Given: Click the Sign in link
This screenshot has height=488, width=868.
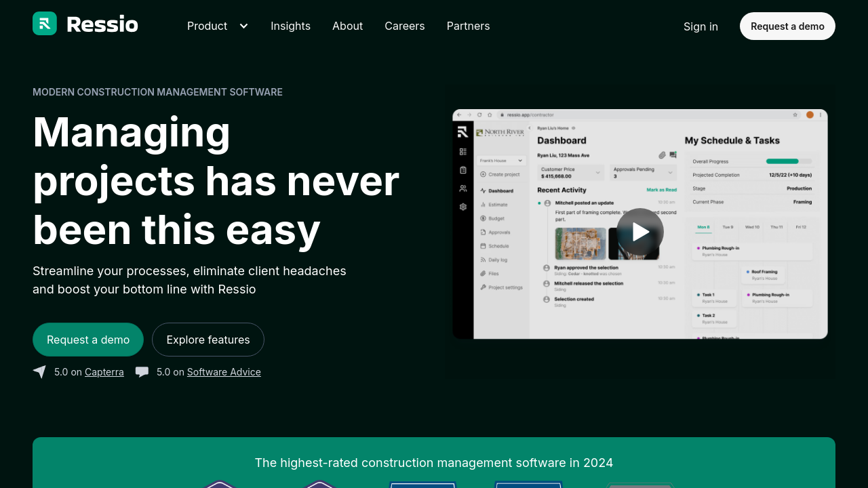Looking at the screenshot, I should click(x=701, y=26).
